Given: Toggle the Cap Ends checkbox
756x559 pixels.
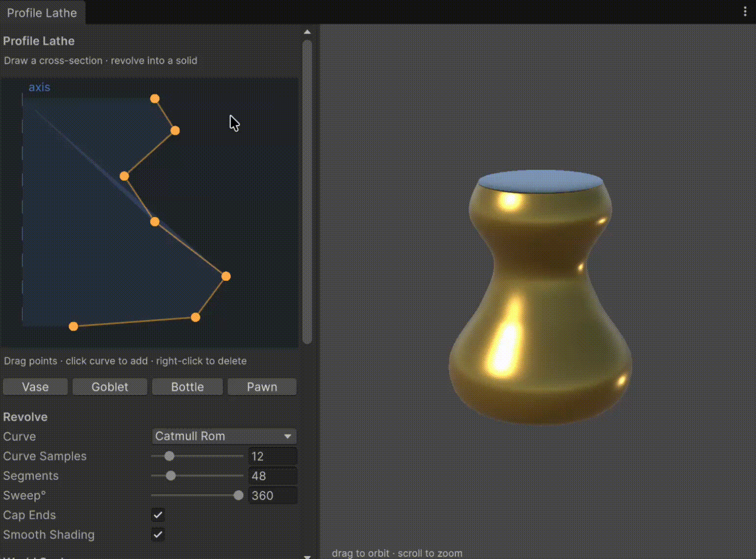Looking at the screenshot, I should pos(158,515).
